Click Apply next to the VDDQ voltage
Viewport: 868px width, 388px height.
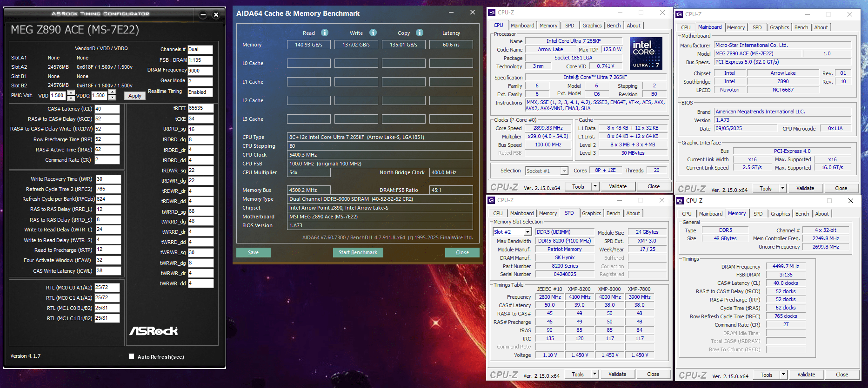(x=135, y=96)
